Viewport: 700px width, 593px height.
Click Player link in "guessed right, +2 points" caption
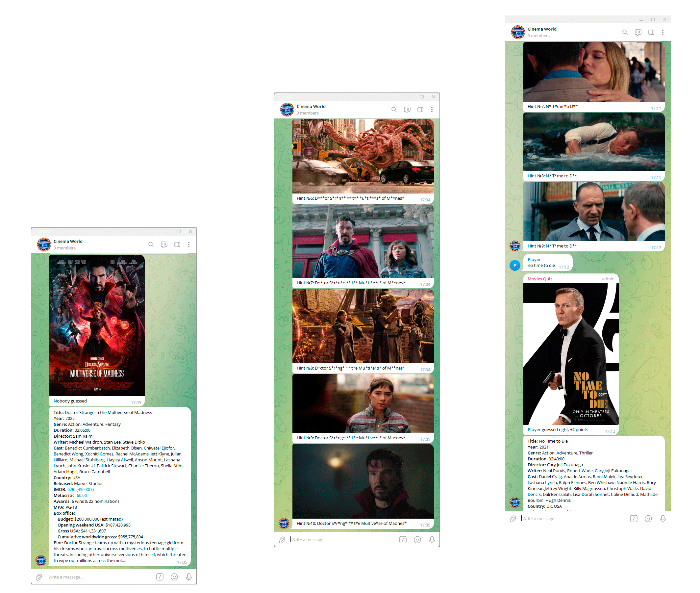pyautogui.click(x=534, y=430)
